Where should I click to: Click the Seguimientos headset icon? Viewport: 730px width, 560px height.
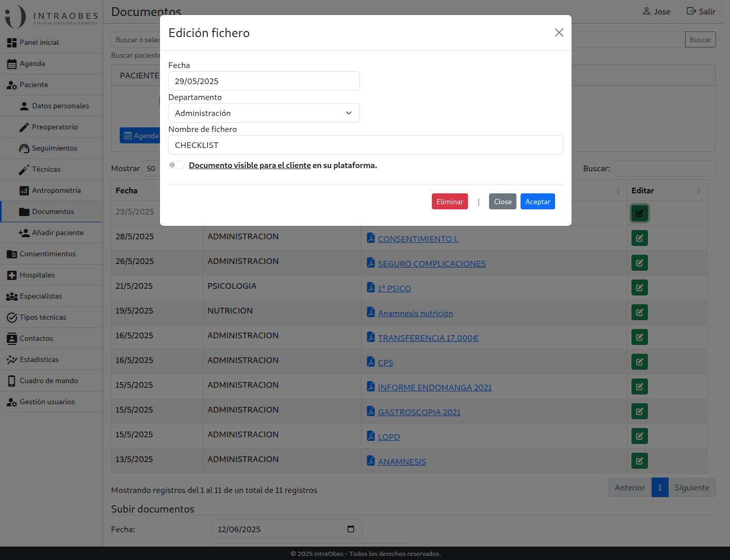(24, 149)
